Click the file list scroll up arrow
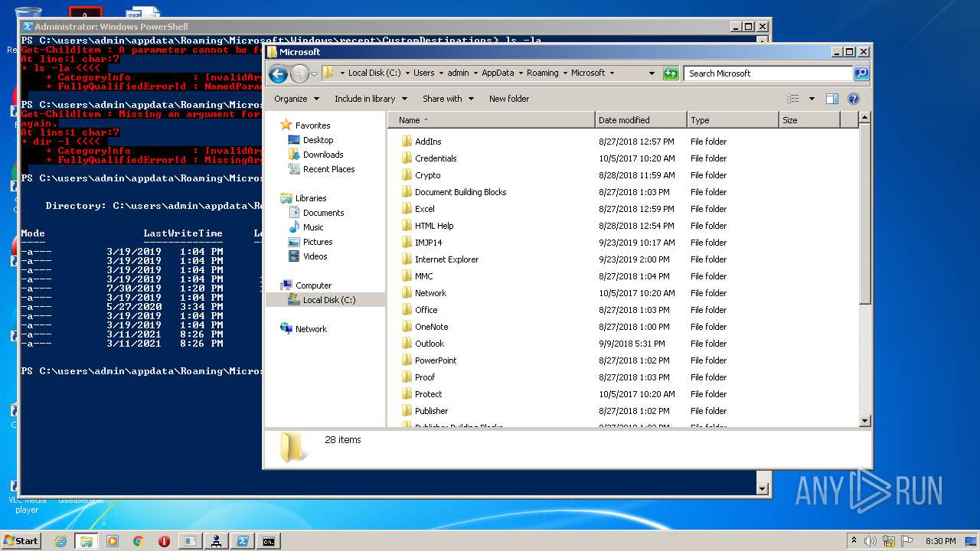 pos(865,118)
